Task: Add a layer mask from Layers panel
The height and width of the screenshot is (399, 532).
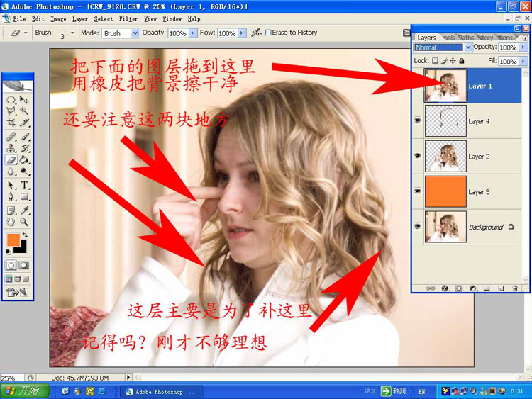Action: coord(459,288)
